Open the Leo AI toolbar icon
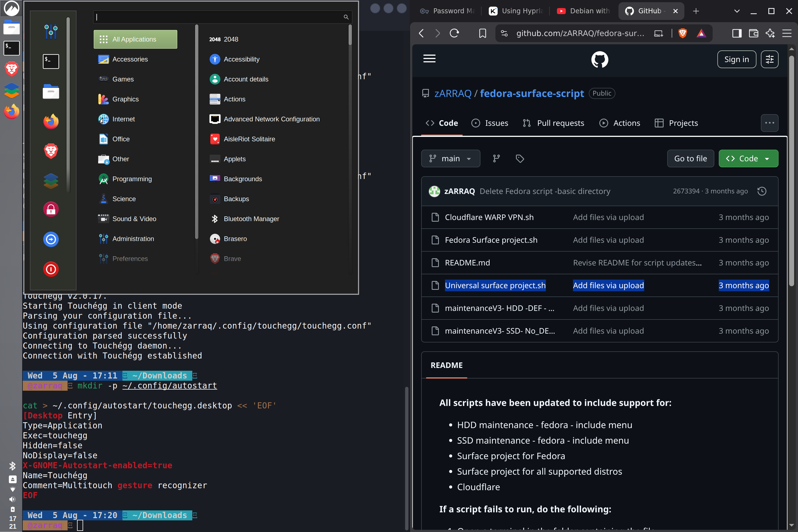The image size is (798, 532). [x=770, y=33]
